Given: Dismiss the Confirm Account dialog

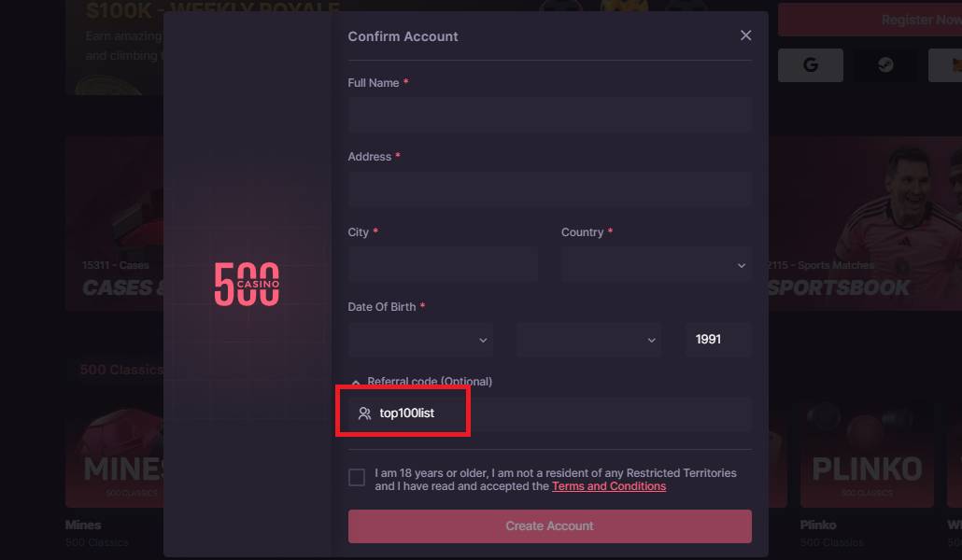Looking at the screenshot, I should click(x=745, y=35).
